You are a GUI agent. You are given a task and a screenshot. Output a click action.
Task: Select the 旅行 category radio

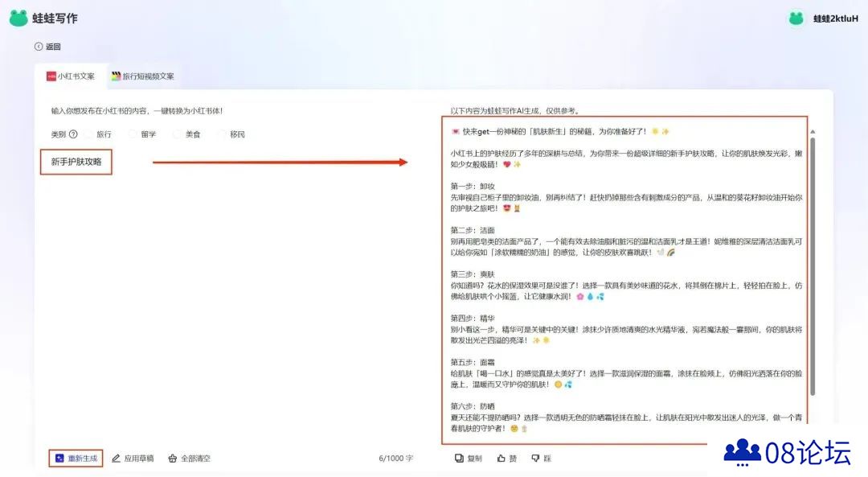[88, 134]
